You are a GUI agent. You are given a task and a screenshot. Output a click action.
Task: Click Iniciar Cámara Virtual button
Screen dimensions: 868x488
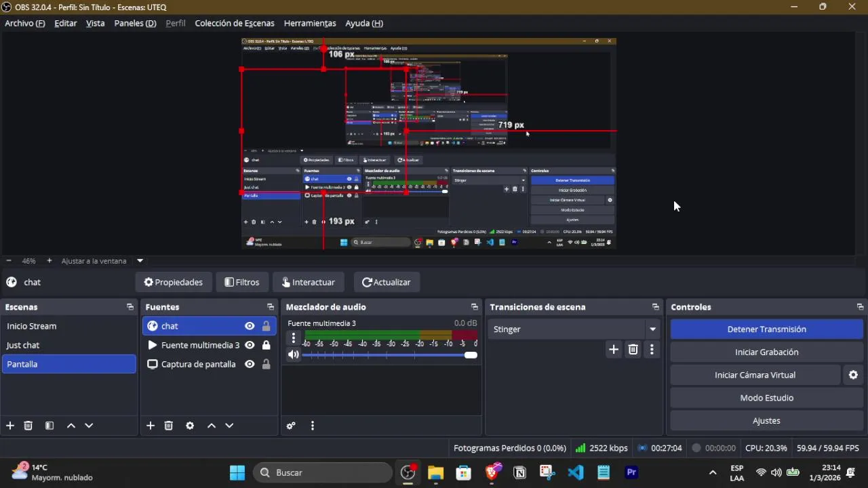[x=755, y=375]
